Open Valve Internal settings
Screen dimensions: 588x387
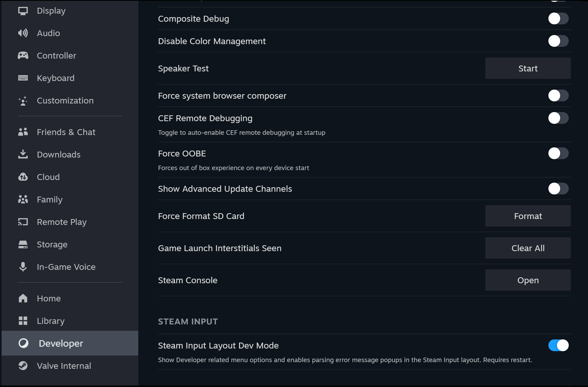pyautogui.click(x=70, y=366)
